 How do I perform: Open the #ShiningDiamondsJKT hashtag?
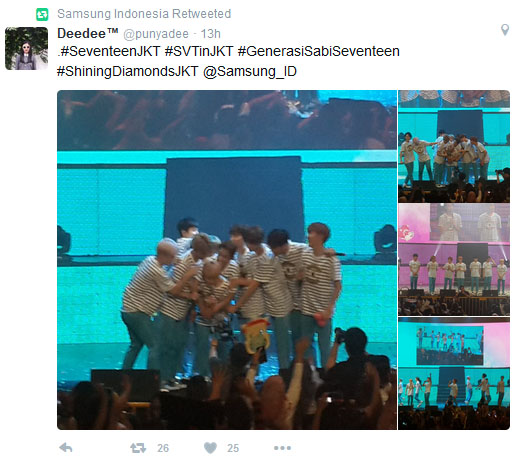[128, 71]
